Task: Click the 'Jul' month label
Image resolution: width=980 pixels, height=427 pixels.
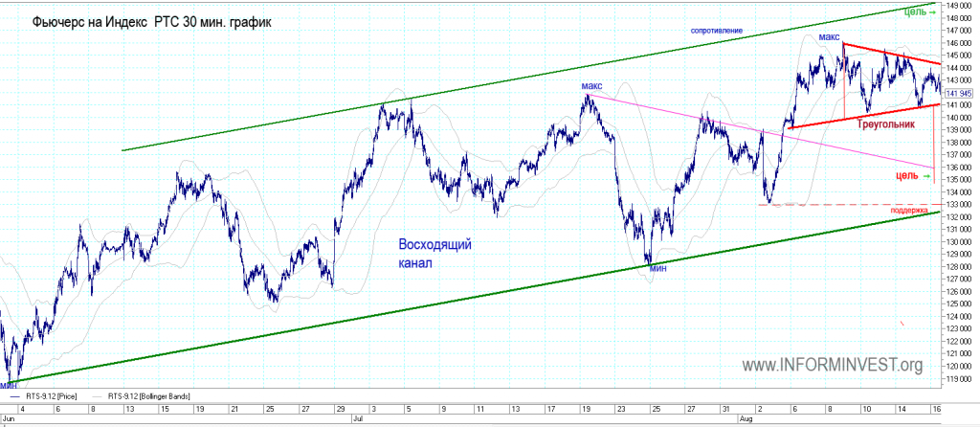Action: [359, 417]
